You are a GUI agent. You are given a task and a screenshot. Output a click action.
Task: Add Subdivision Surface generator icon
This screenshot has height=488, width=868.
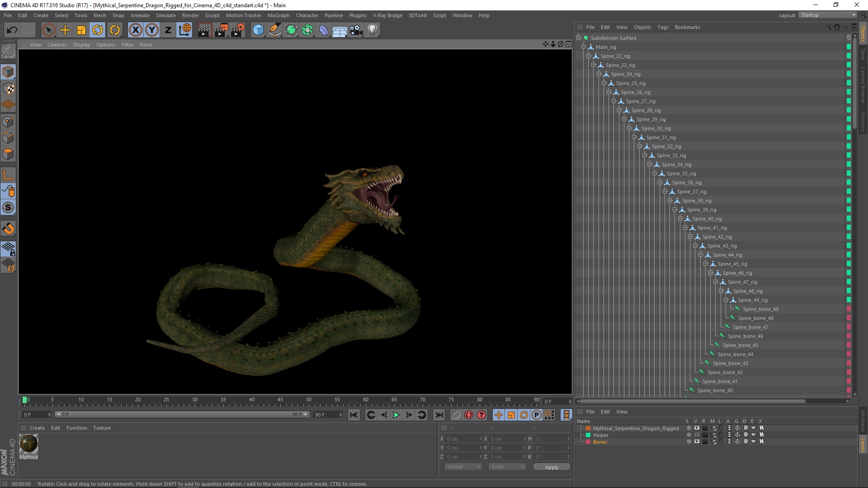[x=291, y=30]
